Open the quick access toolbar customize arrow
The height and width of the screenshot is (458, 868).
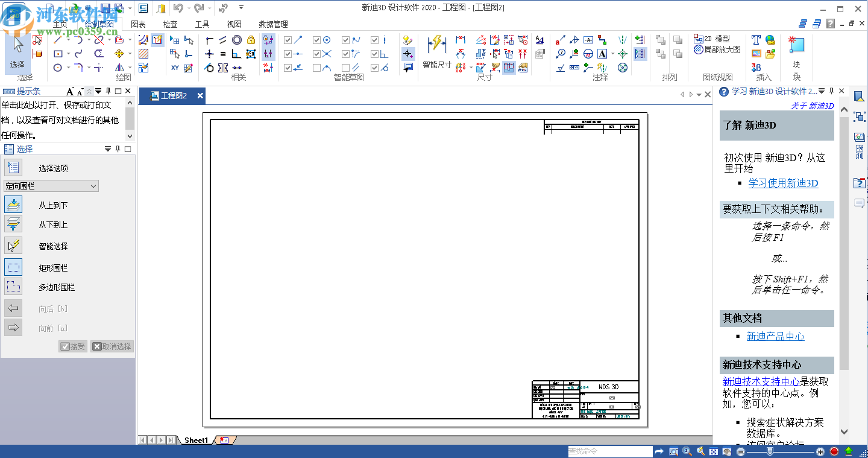click(241, 7)
